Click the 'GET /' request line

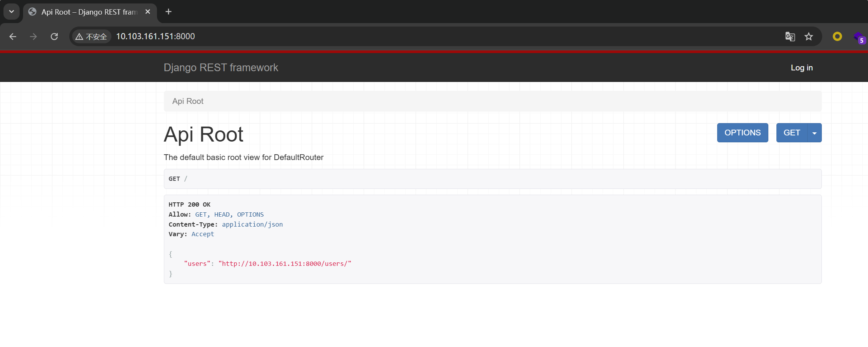pyautogui.click(x=178, y=179)
